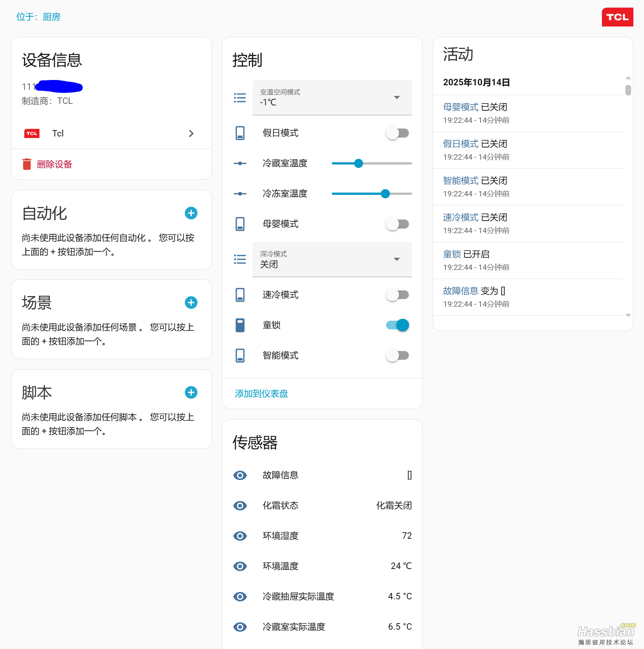This screenshot has width=644, height=649.
Task: Click the 厨房 area link
Action: (x=52, y=17)
